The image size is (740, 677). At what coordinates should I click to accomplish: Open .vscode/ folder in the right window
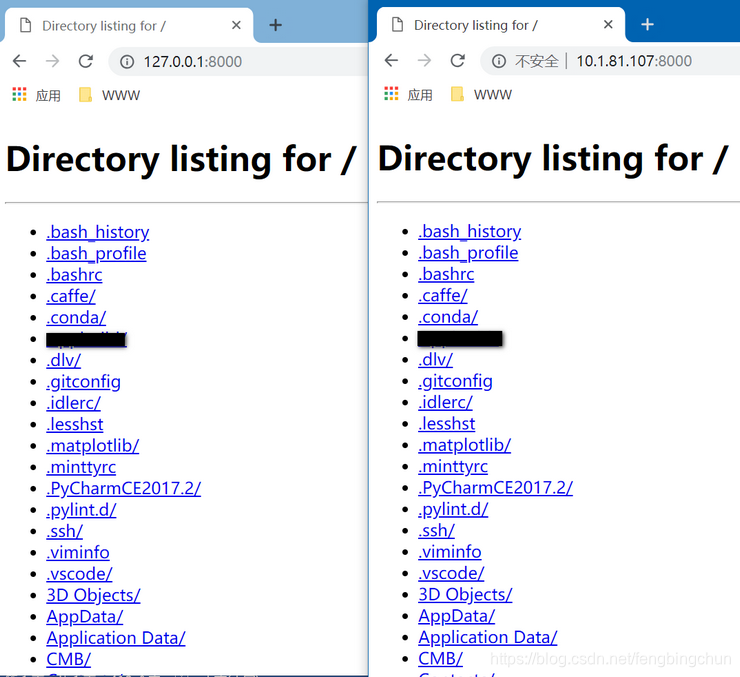451,573
